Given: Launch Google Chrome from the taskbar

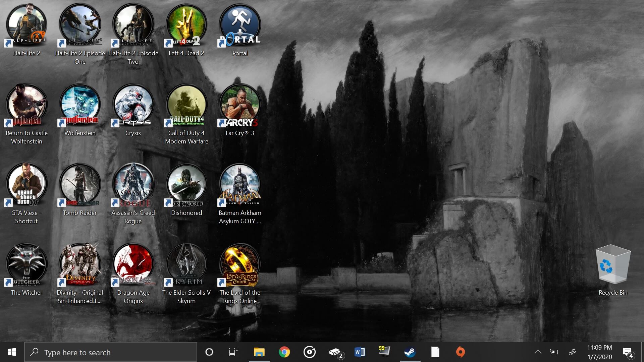Looking at the screenshot, I should (x=284, y=352).
